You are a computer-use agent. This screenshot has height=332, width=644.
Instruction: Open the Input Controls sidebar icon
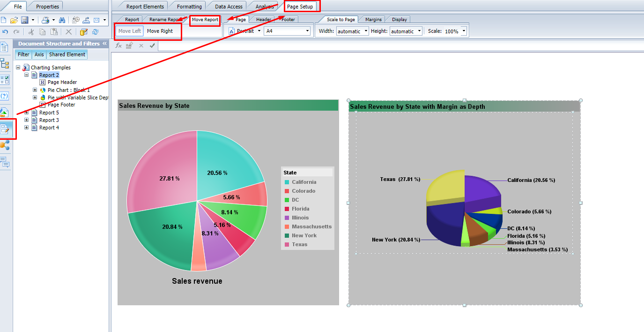(x=4, y=79)
